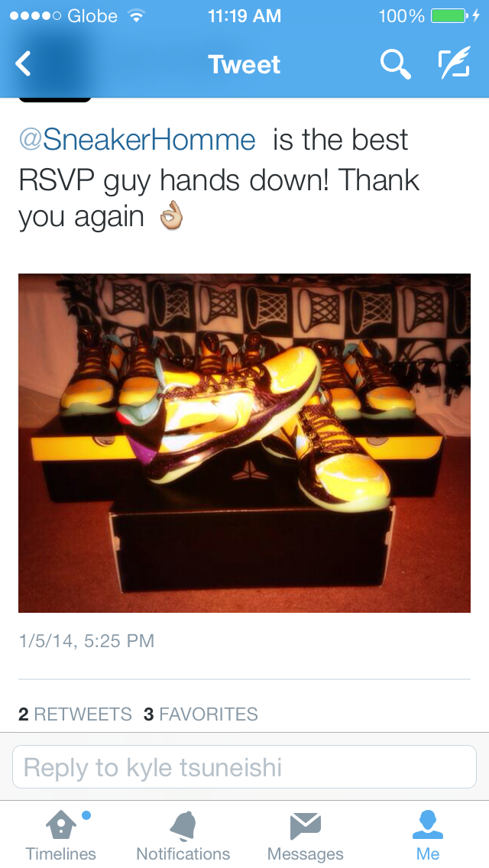The height and width of the screenshot is (868, 489).
Task: Open the search magnifier icon
Action: click(x=396, y=63)
